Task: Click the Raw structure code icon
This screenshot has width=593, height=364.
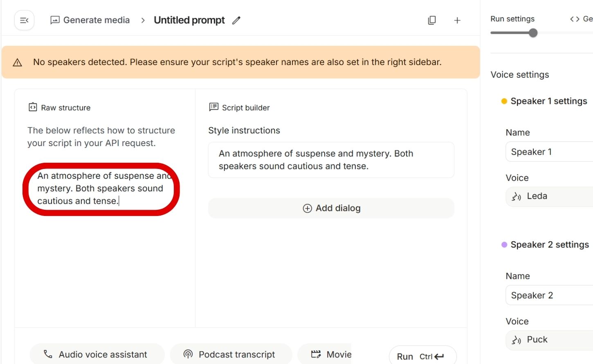Action: point(33,107)
